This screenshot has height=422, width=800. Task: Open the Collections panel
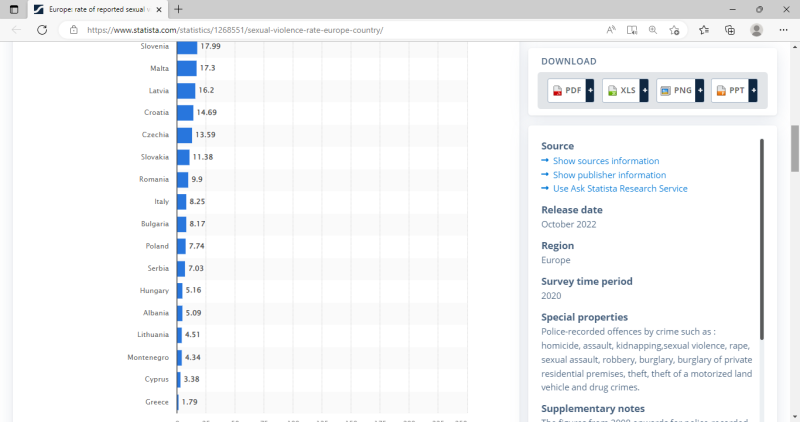click(x=730, y=30)
